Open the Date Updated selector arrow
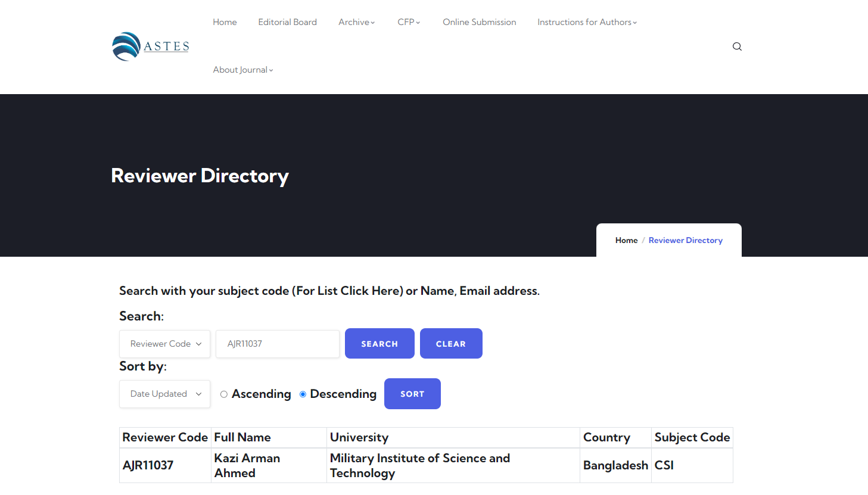The image size is (868, 495). pos(198,394)
